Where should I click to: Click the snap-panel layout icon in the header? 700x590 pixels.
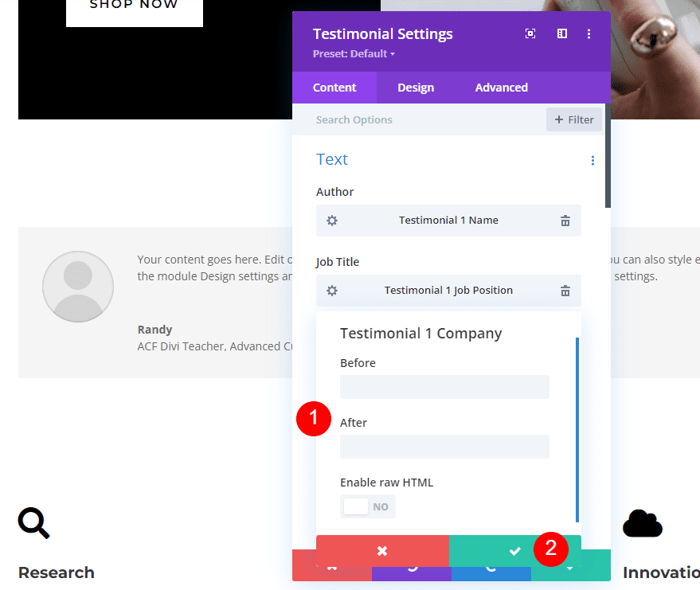pyautogui.click(x=561, y=33)
